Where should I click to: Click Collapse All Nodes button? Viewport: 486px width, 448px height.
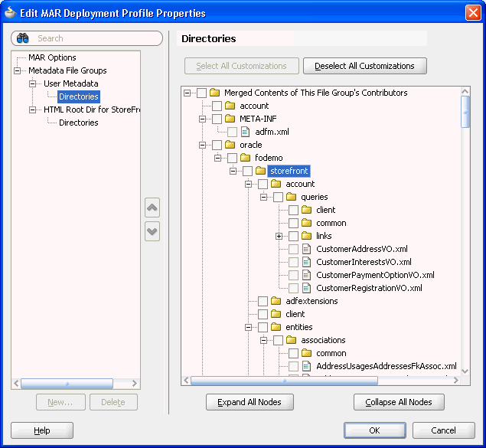point(399,402)
